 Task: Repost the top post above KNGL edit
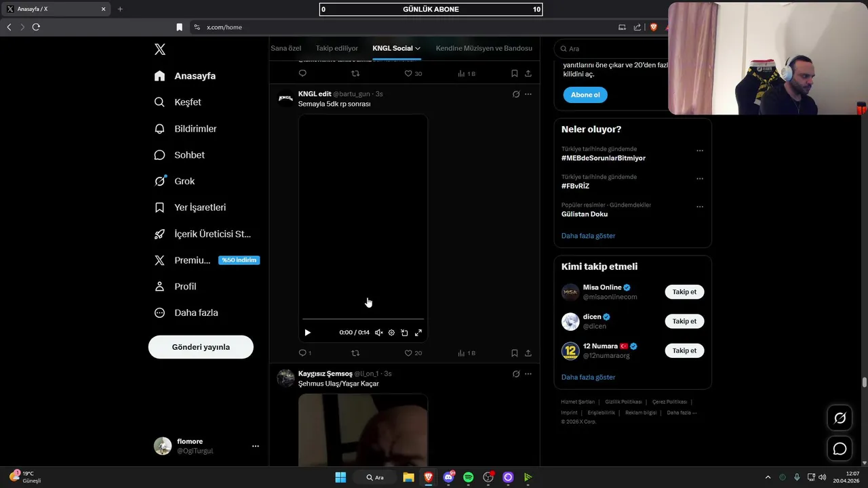(355, 73)
